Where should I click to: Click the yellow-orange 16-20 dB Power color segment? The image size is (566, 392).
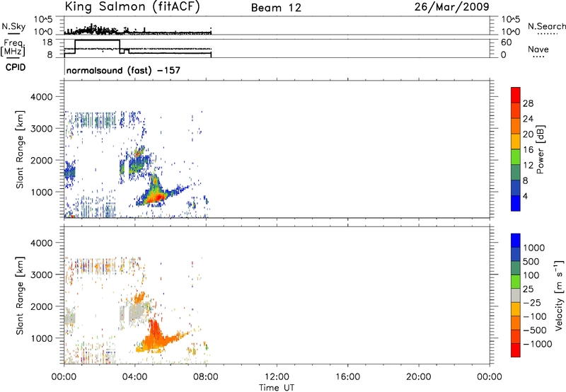(516, 141)
